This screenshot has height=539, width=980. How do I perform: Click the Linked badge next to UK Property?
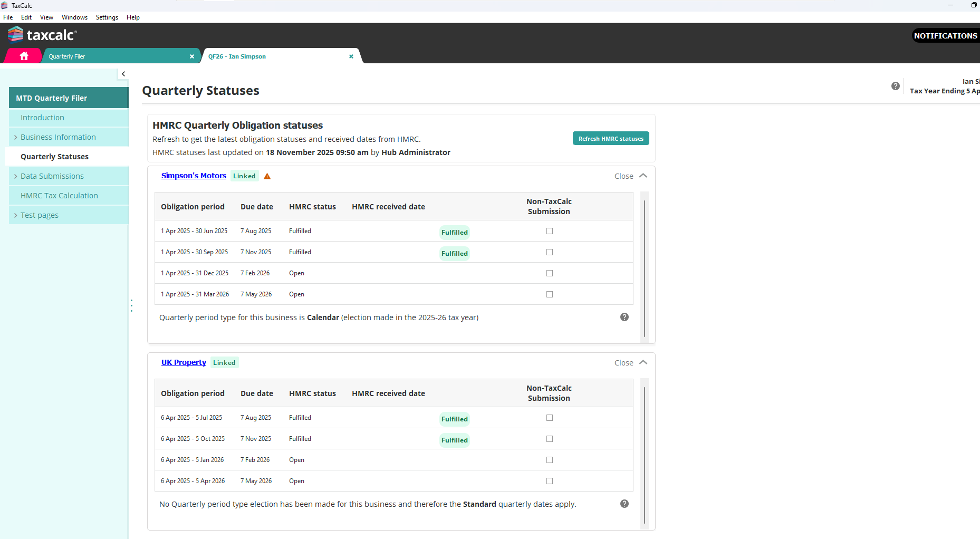pos(224,363)
